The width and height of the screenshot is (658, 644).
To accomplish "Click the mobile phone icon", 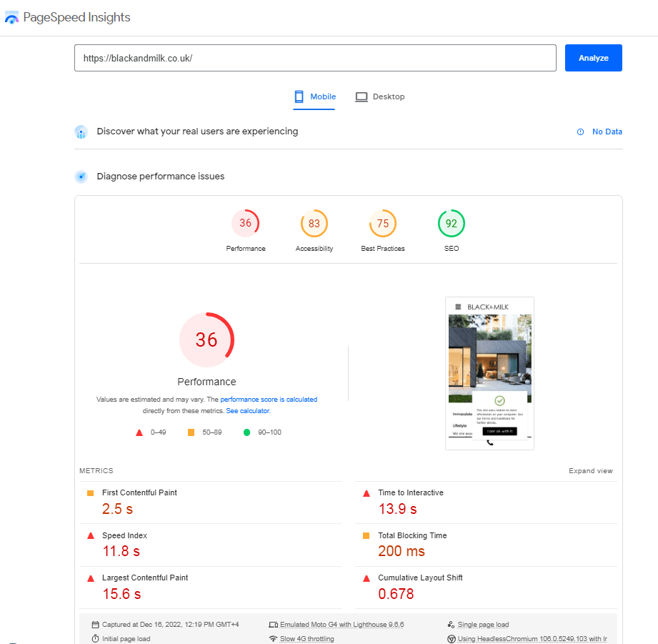I will click(x=299, y=97).
